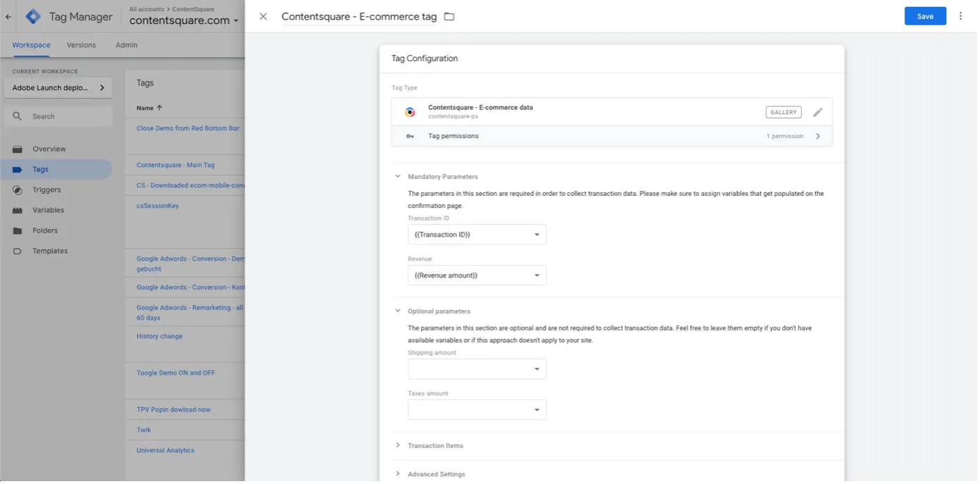Image resolution: width=980 pixels, height=484 pixels.
Task: Expand the Advanced Settings section
Action: (x=436, y=474)
